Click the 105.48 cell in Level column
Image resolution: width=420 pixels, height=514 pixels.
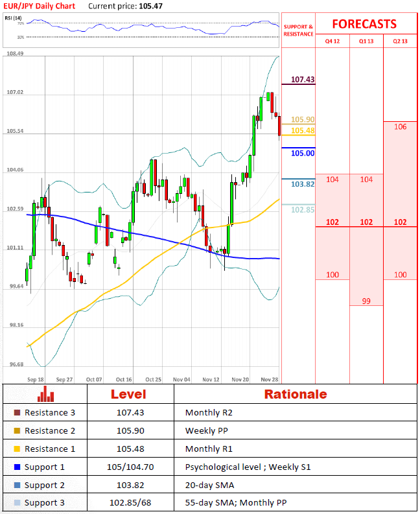(130, 449)
